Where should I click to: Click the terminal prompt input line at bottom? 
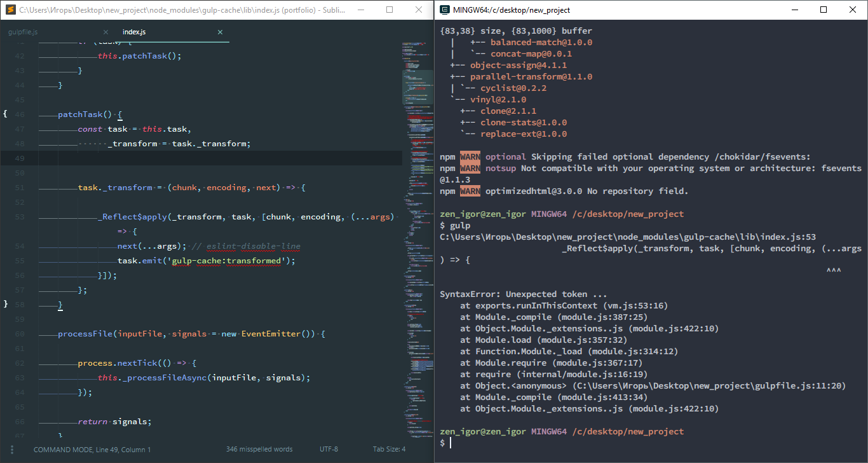point(651,443)
